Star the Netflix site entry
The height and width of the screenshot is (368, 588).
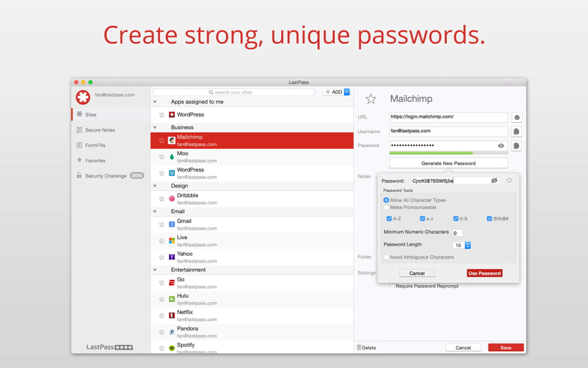click(162, 316)
